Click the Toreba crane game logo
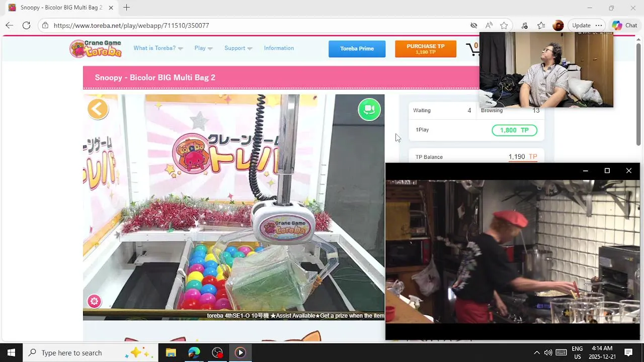Viewport: 644px width, 362px height. coord(96,48)
